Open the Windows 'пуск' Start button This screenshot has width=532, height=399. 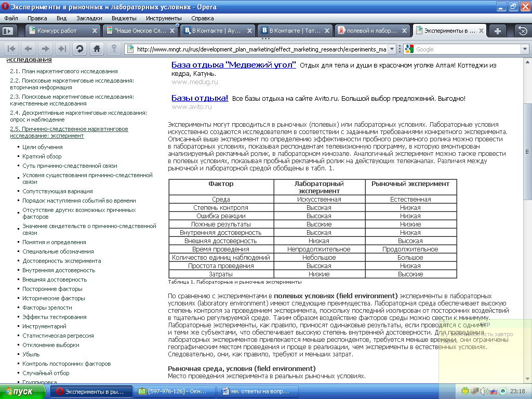click(x=22, y=392)
